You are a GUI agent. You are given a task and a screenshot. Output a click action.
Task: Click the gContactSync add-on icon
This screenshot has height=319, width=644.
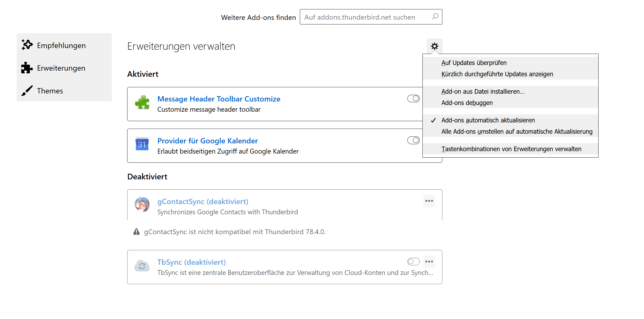142,205
